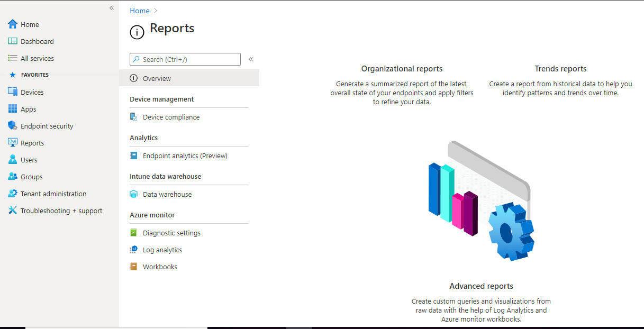The width and height of the screenshot is (644, 329).
Task: Click the Home icon in the sidebar
Action: (13, 24)
